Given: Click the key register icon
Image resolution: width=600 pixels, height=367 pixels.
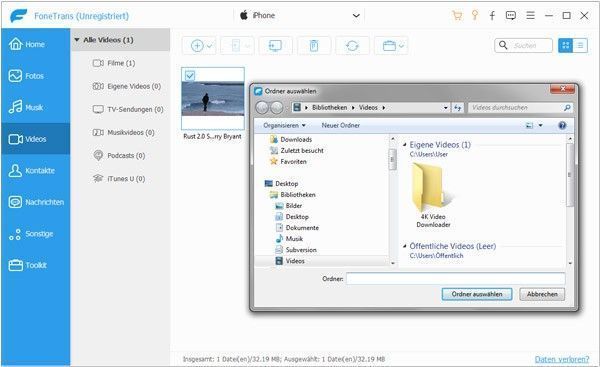Looking at the screenshot, I should point(475,15).
